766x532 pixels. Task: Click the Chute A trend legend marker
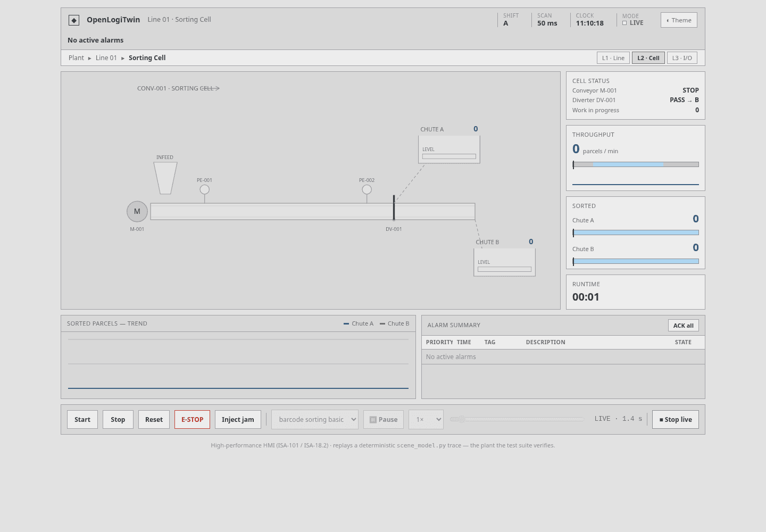pos(346,323)
